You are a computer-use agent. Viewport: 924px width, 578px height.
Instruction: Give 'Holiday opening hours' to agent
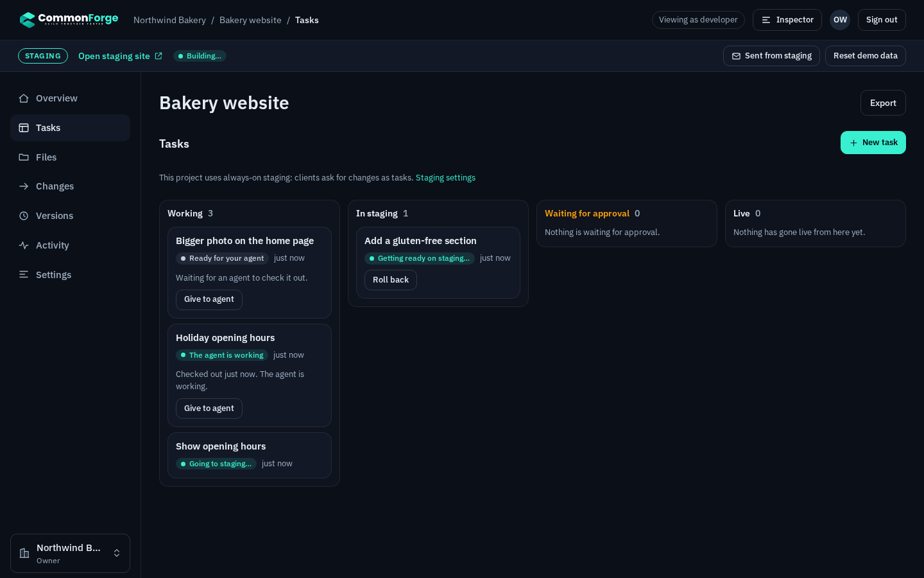(209, 408)
